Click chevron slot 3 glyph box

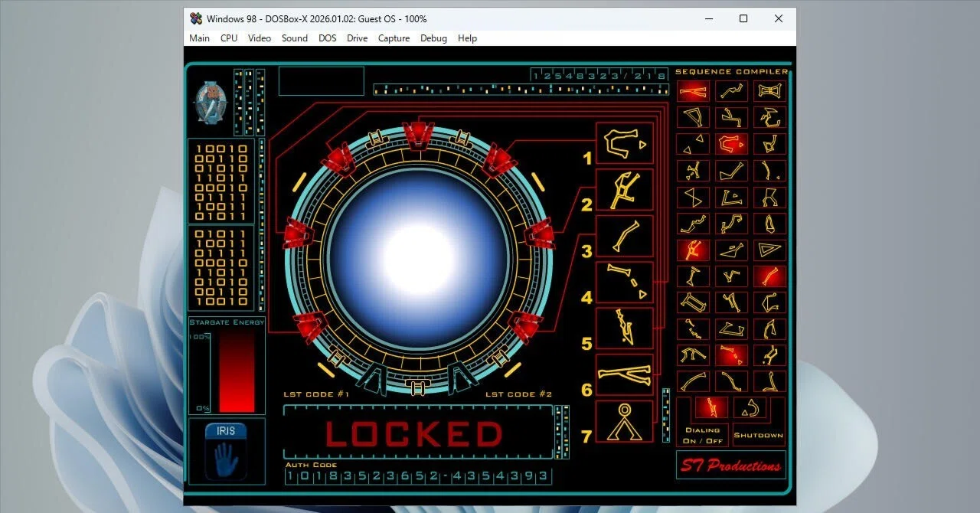pyautogui.click(x=625, y=236)
